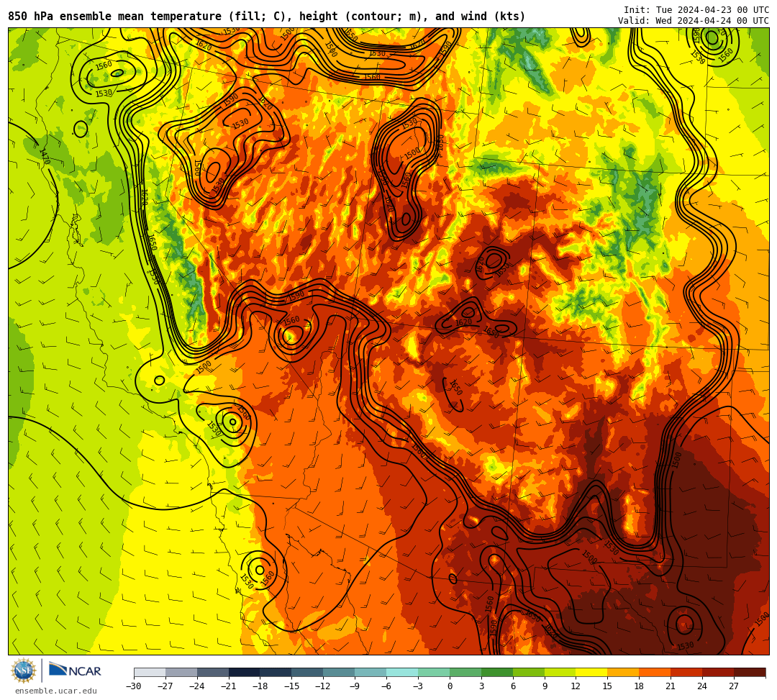Screen dimensions: 777x700
Task: Click the Valid time 'Wed 2024-04-24 00 UTC' text
Action: [x=712, y=20]
